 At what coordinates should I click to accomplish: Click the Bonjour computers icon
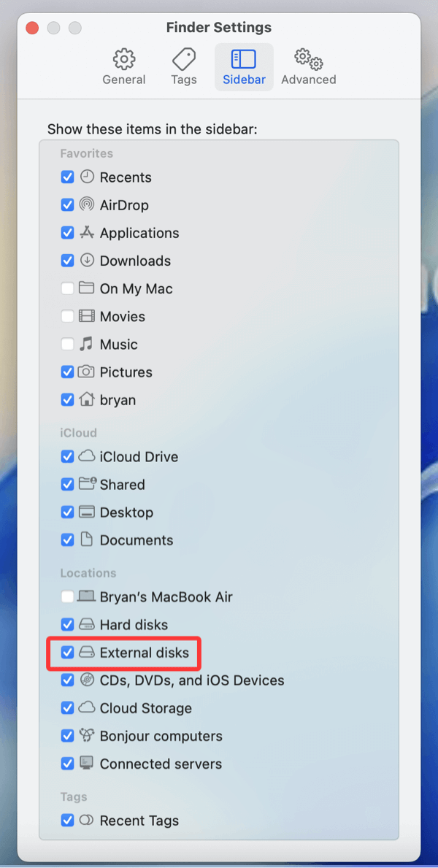click(88, 736)
